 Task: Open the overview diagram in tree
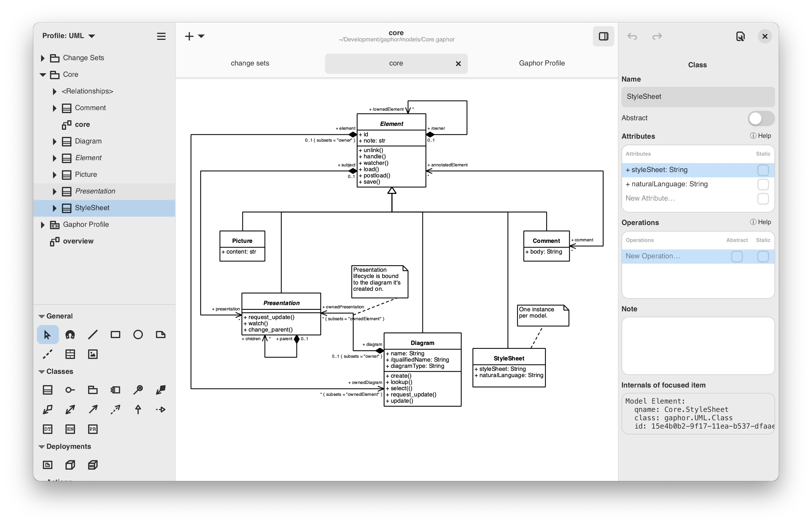click(x=78, y=241)
